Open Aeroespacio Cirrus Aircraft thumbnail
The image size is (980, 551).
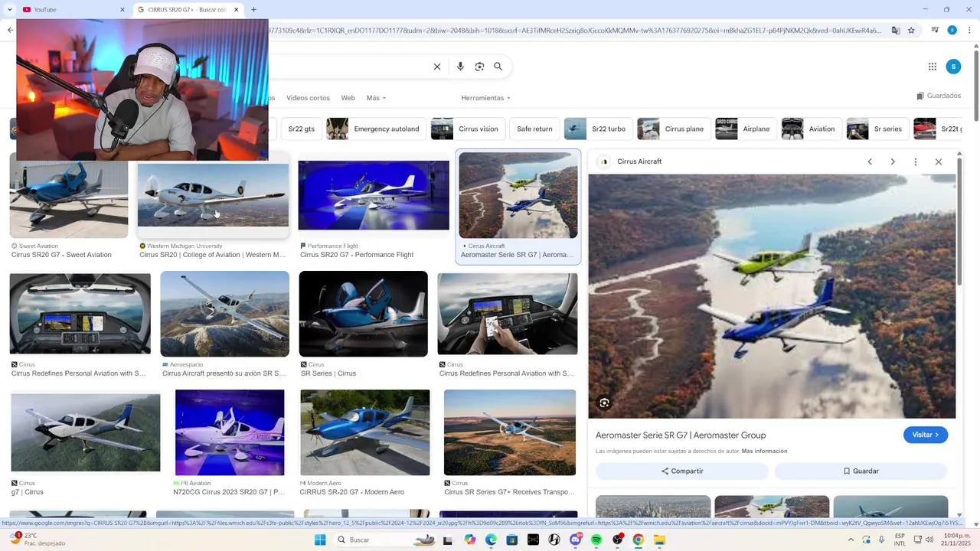click(224, 314)
